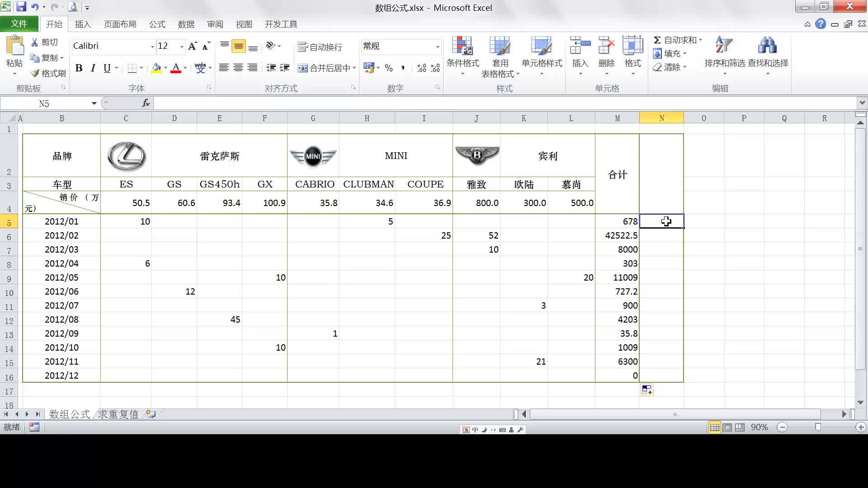
Task: Switch to the 插入 ribbon tab
Action: [82, 24]
